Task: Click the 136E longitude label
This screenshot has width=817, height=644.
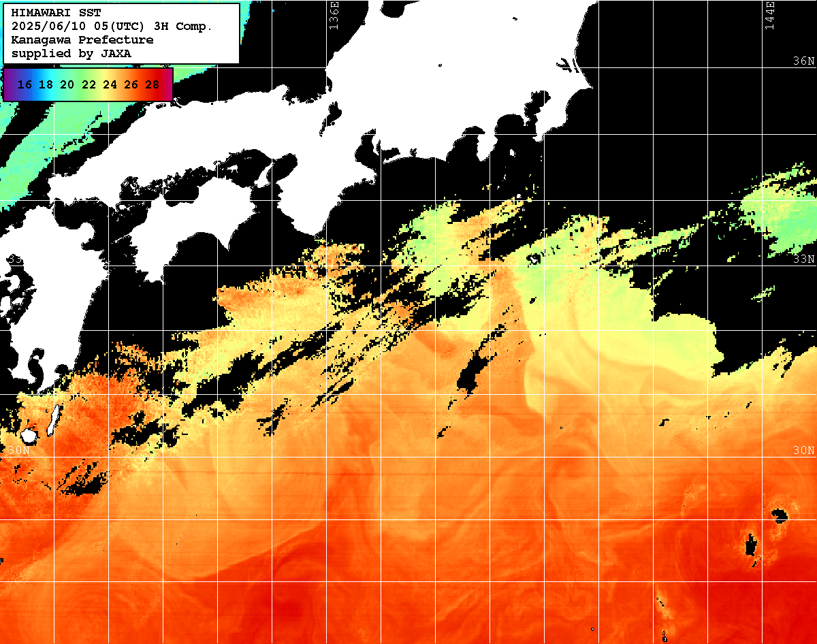Action: point(333,15)
